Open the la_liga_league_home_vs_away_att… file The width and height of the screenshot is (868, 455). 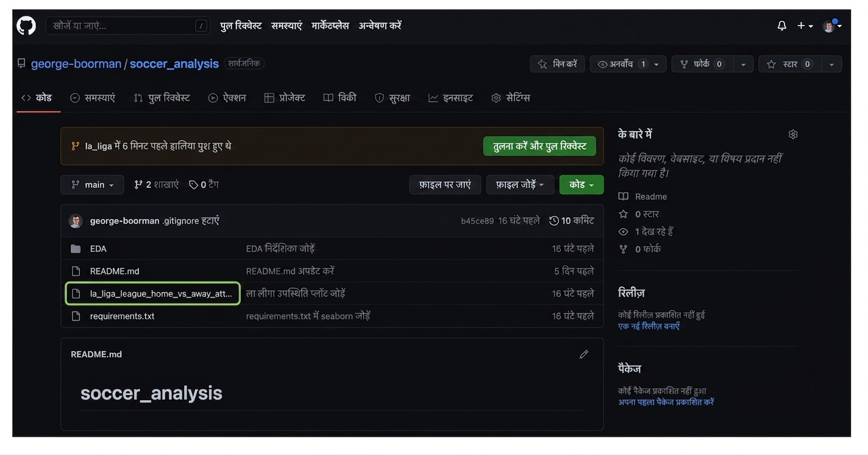click(x=161, y=294)
